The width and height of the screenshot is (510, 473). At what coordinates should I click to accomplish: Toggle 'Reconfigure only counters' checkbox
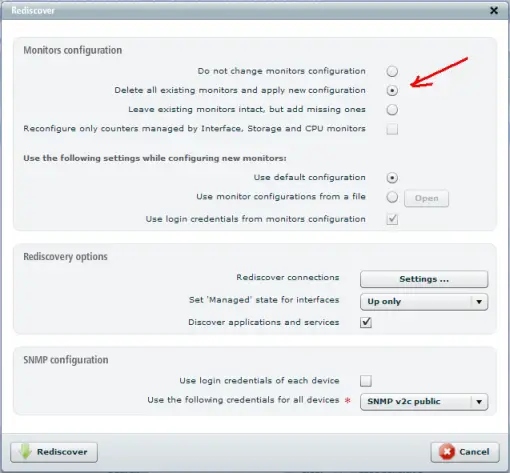392,129
